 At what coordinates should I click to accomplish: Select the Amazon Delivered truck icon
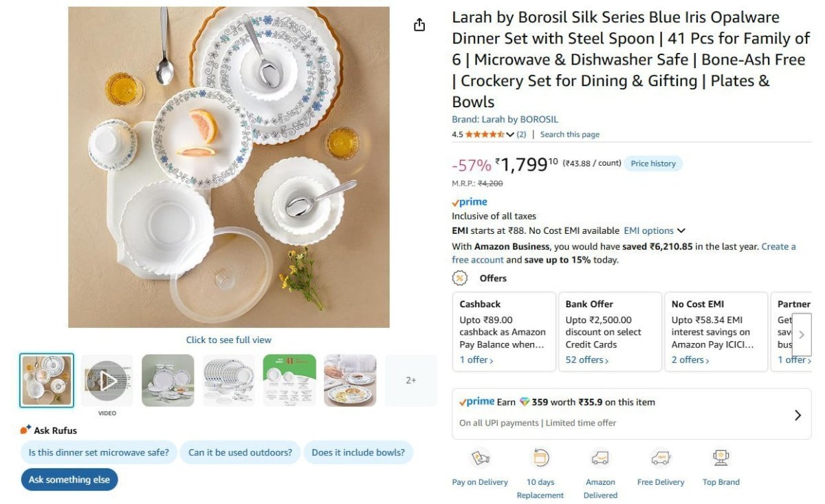tap(600, 457)
